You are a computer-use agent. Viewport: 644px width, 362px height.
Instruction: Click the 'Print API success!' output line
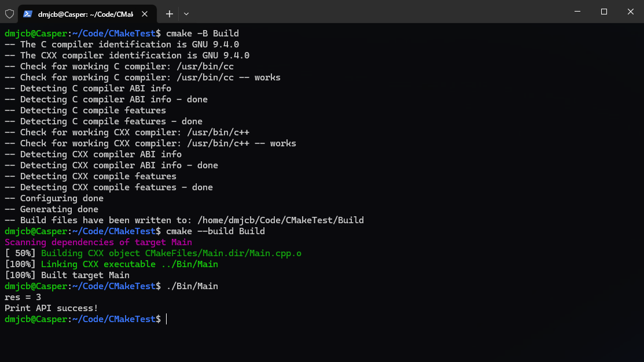(x=51, y=308)
